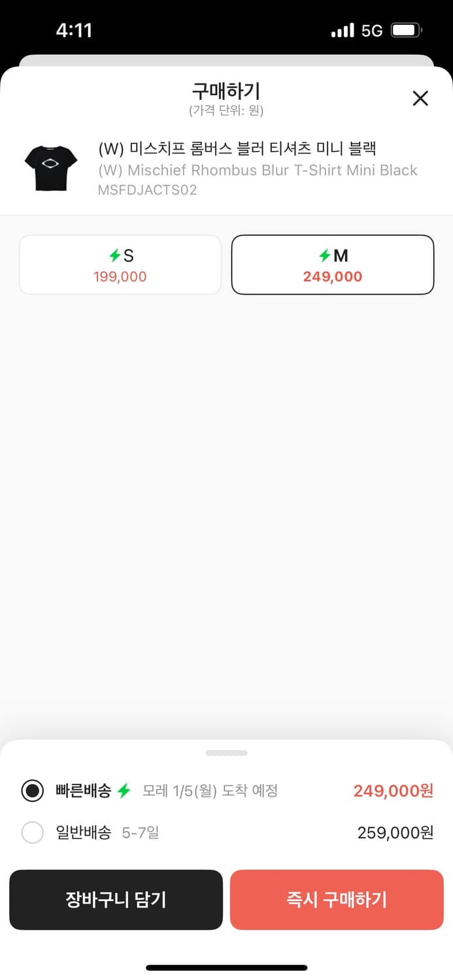
Task: Tap the 5G network indicator
Action: tap(371, 31)
